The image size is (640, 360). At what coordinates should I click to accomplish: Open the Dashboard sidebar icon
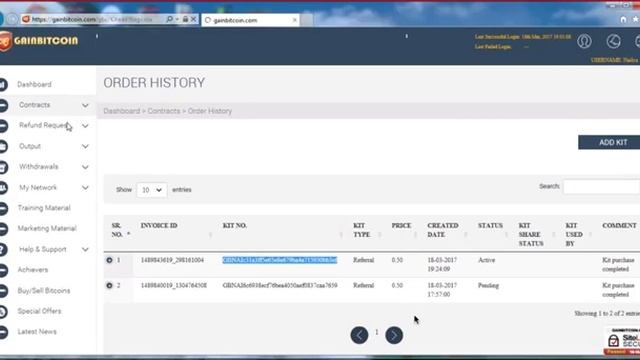[3, 84]
